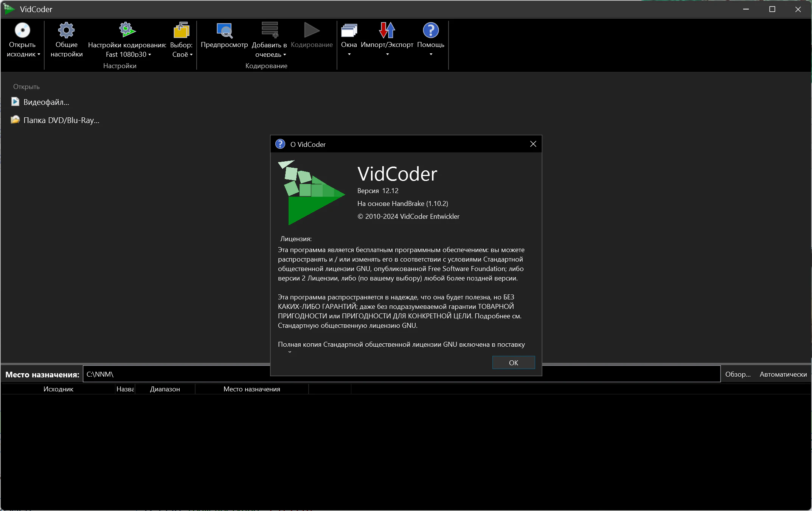Close the About VidCoder dialog
The image size is (812, 511).
[x=533, y=144]
